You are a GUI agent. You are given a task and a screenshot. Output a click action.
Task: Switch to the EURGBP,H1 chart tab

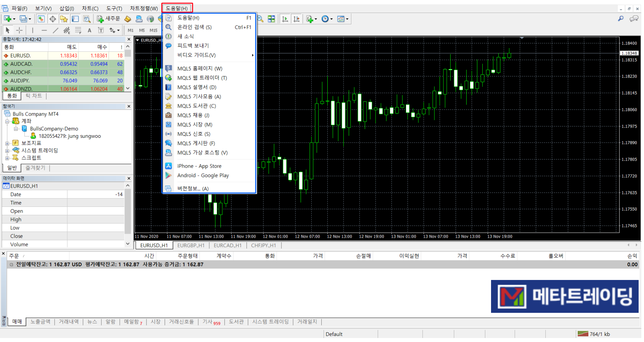(x=191, y=245)
